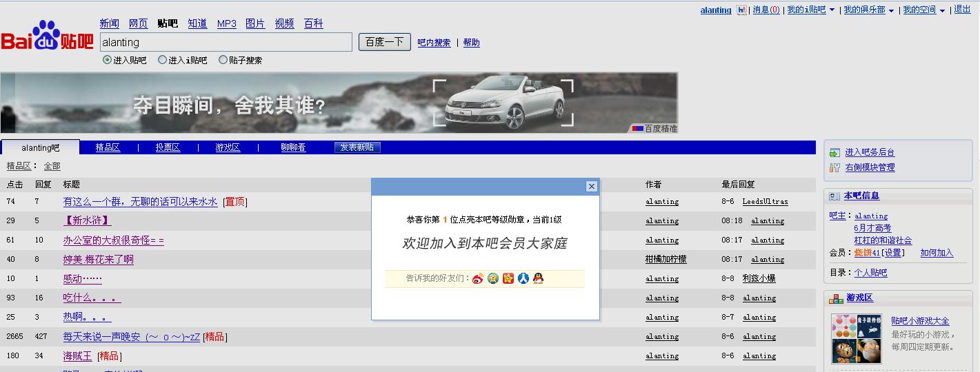Click moderator 杠杠的和谐社会
980x372 pixels.
point(883,240)
